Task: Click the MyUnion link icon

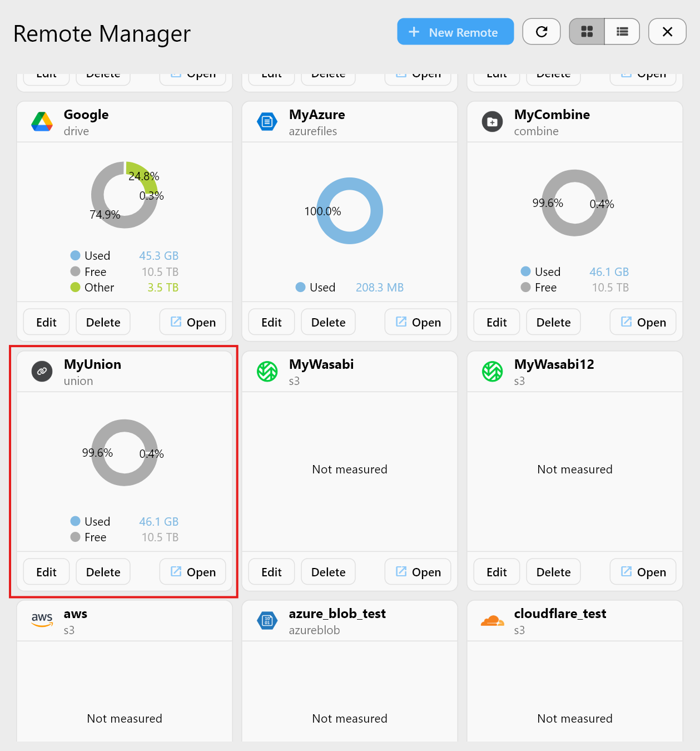Action: tap(42, 371)
